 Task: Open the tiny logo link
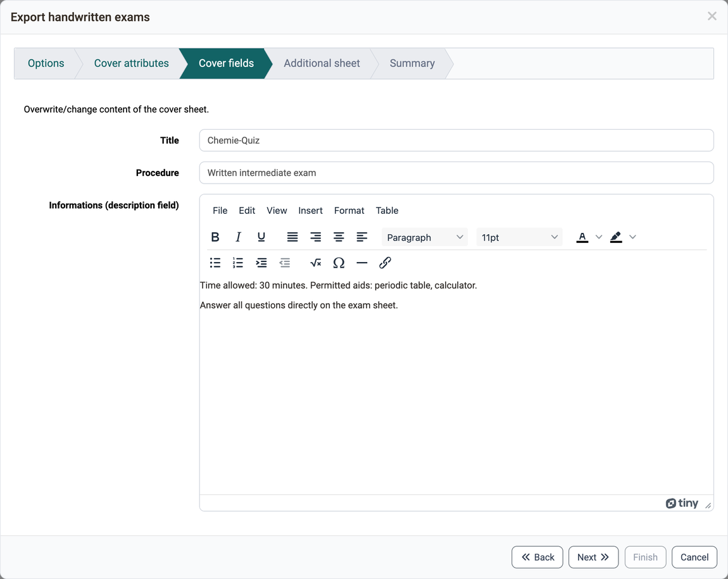(x=682, y=503)
